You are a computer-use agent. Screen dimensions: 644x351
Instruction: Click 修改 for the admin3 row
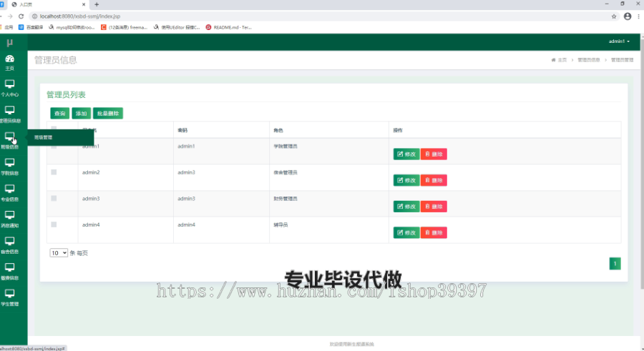pyautogui.click(x=406, y=207)
